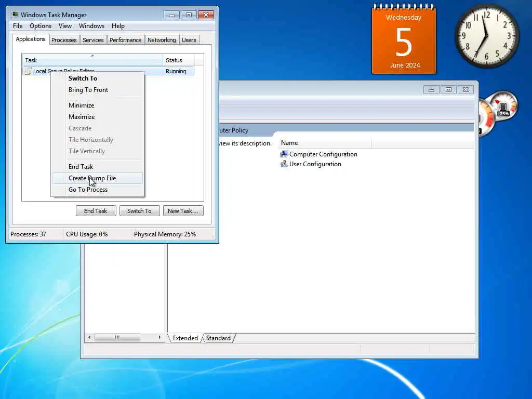The width and height of the screenshot is (532, 399).
Task: Select the Computer Configuration icon in Group Policy window
Action: (284, 154)
